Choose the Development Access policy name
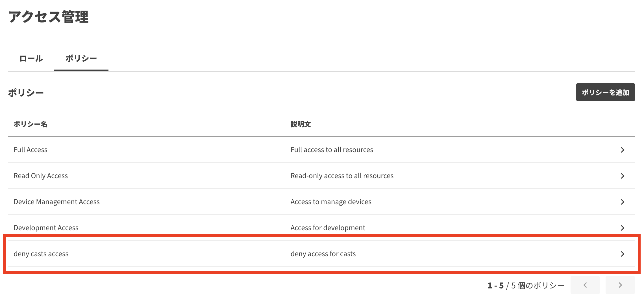Viewport: 644px width, 302px height. (46, 228)
